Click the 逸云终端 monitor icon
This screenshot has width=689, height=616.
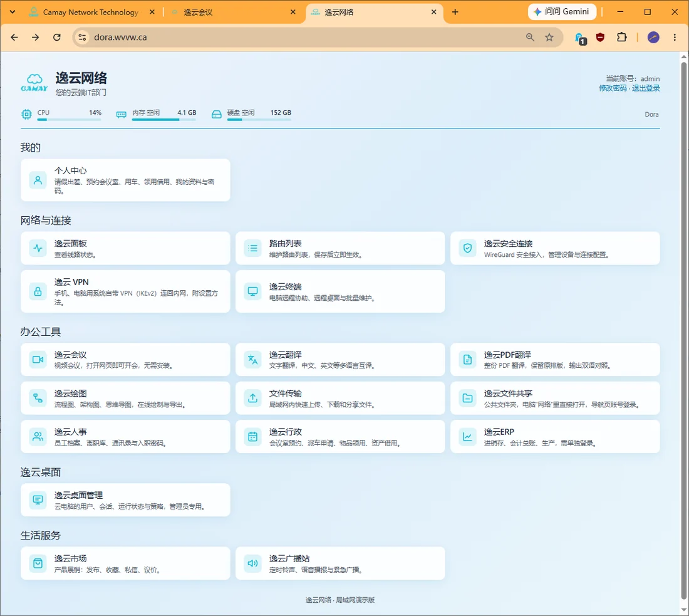252,291
